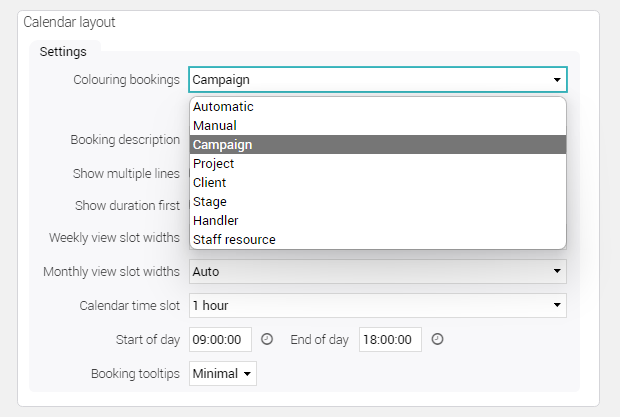This screenshot has width=620, height=417.
Task: Select Manual colouring option
Action: tap(378, 126)
